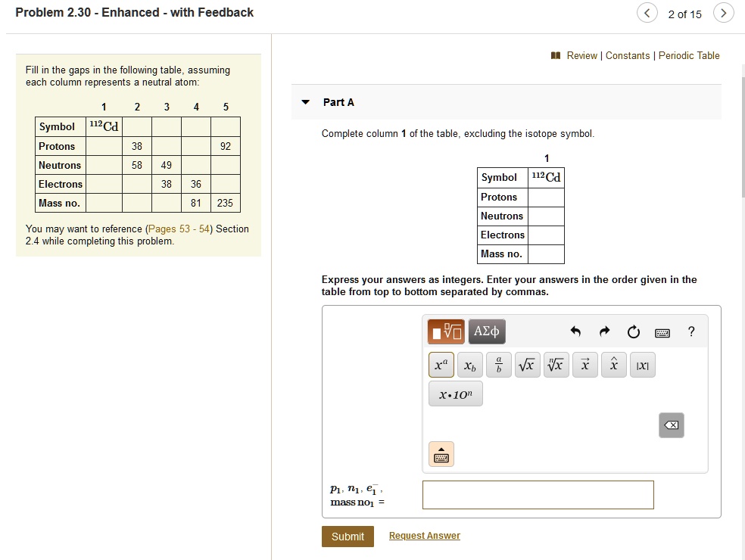Insert an nth root template
Screen dimensions: 745x560
click(x=556, y=364)
